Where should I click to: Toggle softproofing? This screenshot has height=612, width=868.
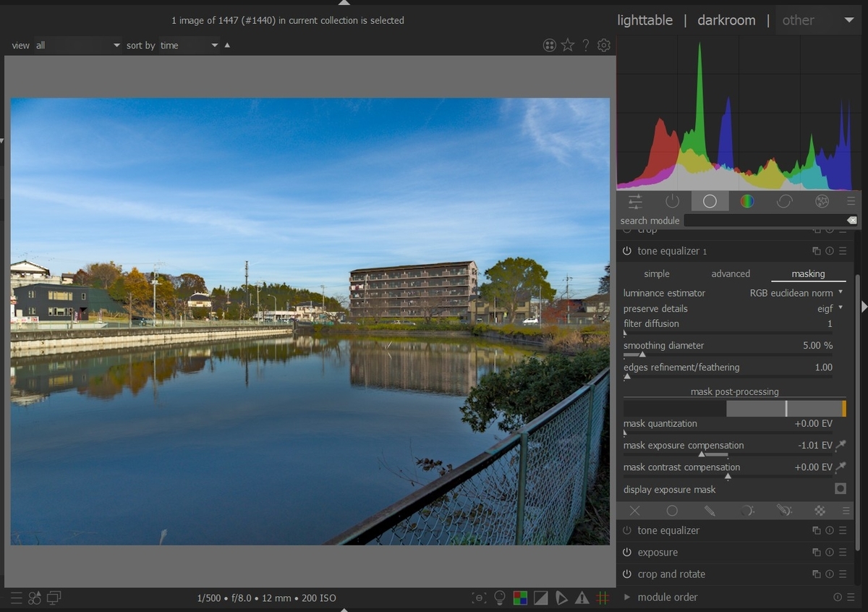[562, 598]
